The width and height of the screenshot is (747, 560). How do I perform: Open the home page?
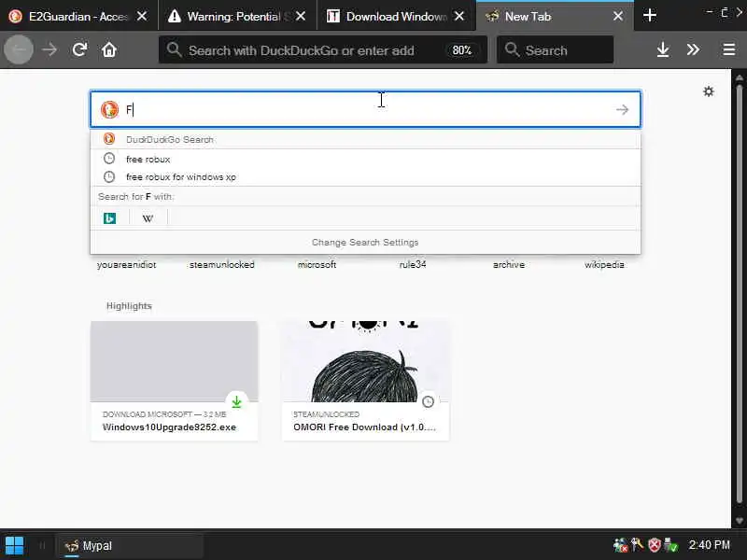pos(109,49)
